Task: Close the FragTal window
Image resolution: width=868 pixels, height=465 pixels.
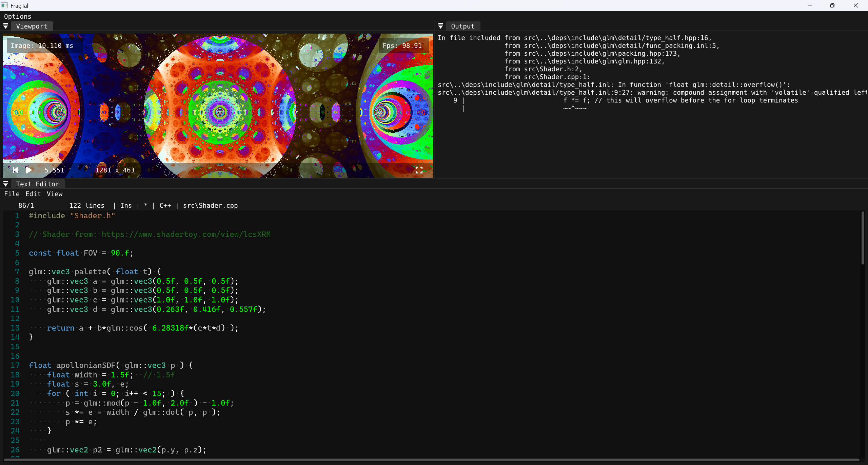Action: pos(856,5)
